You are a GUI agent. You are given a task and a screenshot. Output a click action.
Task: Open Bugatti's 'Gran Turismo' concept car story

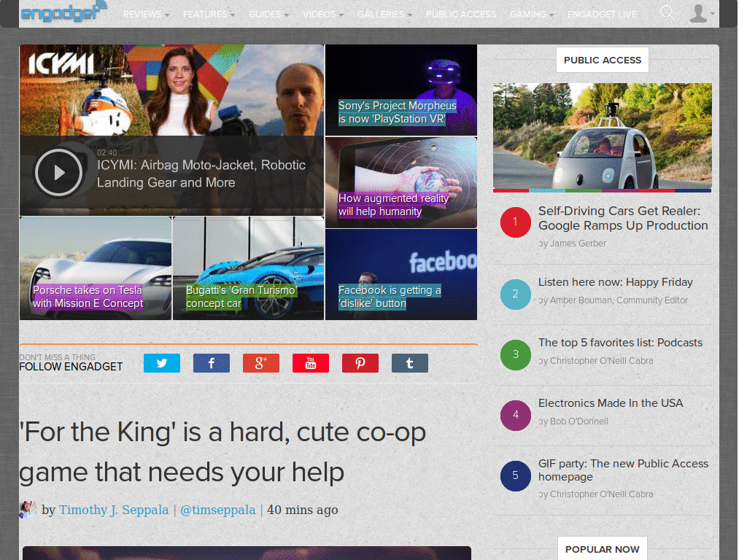coord(241,297)
